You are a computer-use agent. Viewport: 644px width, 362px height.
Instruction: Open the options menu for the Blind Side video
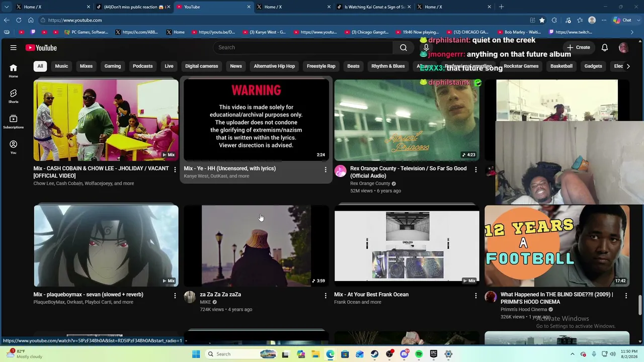tap(626, 296)
